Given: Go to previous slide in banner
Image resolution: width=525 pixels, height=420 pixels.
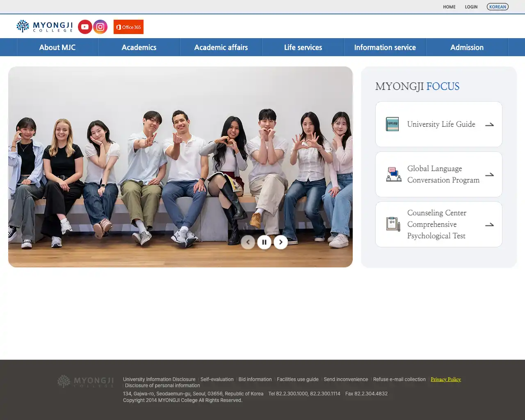Looking at the screenshot, I should click(x=248, y=242).
